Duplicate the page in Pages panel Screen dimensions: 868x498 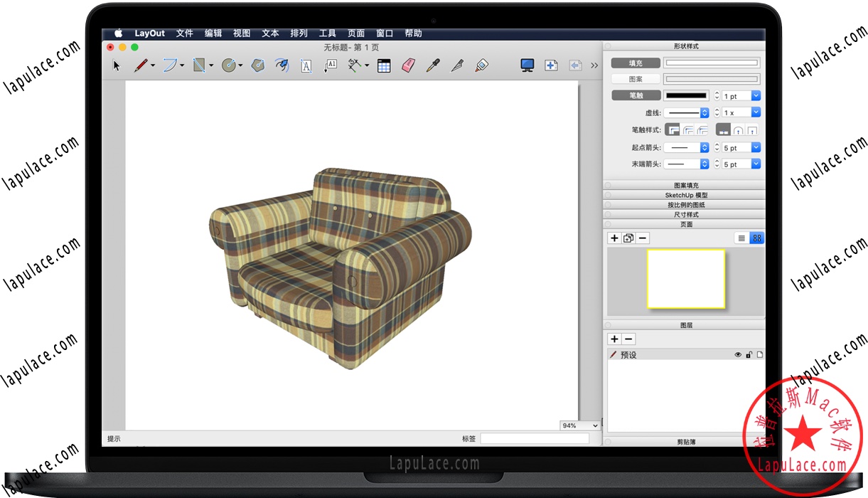[628, 238]
